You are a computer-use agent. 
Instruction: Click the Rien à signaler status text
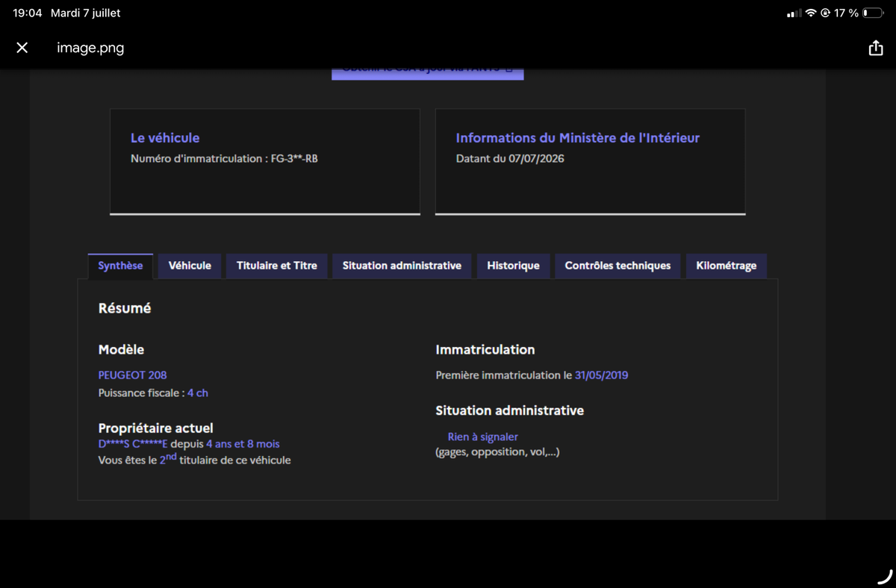[482, 437]
